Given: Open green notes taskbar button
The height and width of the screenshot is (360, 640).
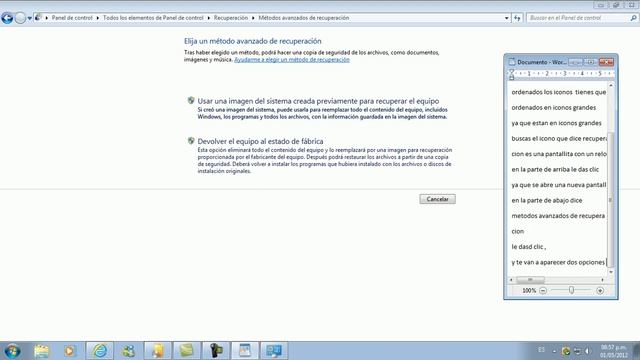Looking at the screenshot, I should [187, 351].
